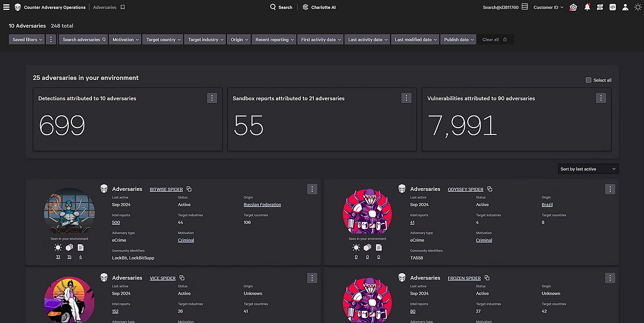Expand Recent reporting filter dropdown
This screenshot has width=644, height=323.
pyautogui.click(x=274, y=39)
